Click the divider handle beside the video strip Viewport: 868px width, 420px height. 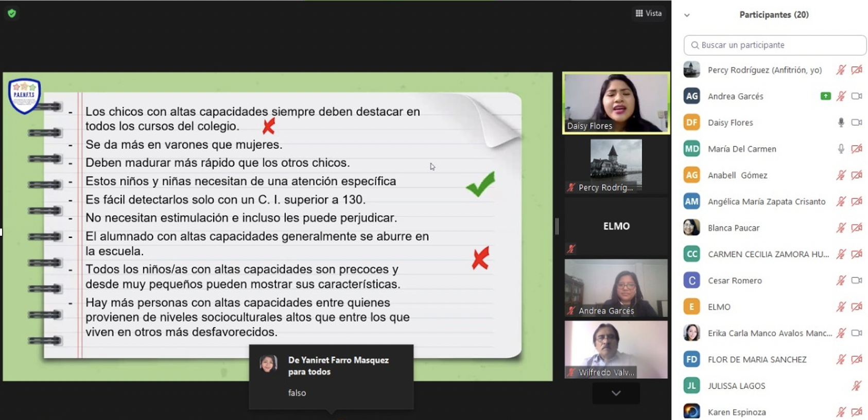click(557, 226)
